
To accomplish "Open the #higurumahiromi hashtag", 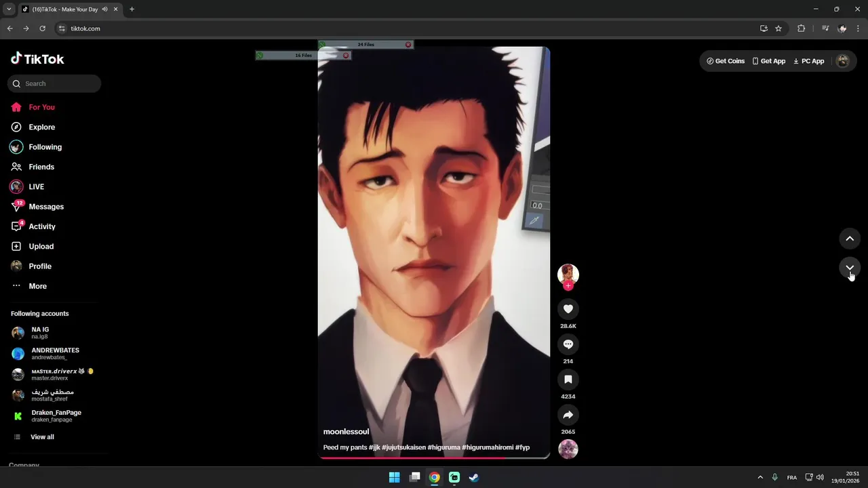I will click(488, 447).
